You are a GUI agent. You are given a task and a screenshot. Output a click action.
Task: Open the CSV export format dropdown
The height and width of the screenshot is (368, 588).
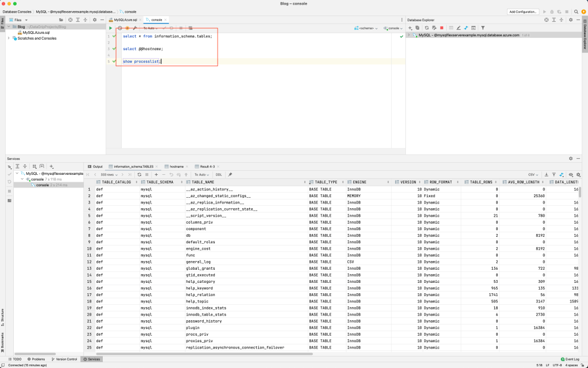click(533, 174)
